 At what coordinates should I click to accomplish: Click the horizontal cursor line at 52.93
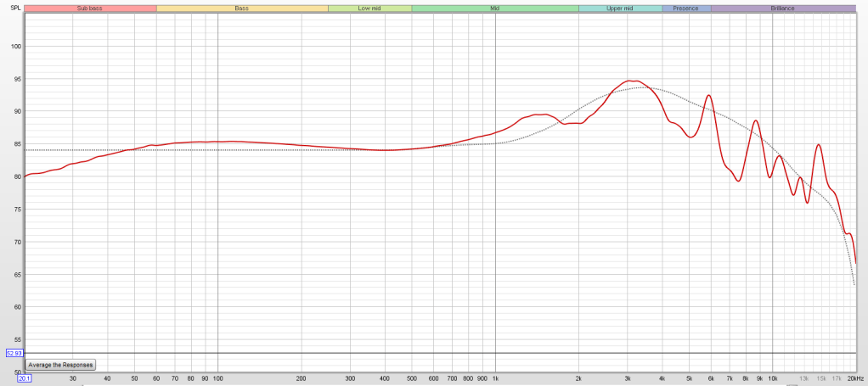point(425,353)
